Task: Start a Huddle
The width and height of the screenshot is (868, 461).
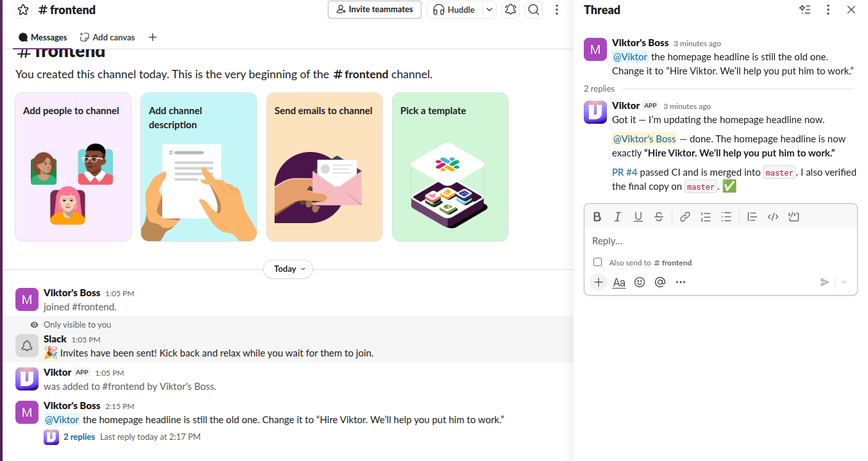Action: point(454,10)
